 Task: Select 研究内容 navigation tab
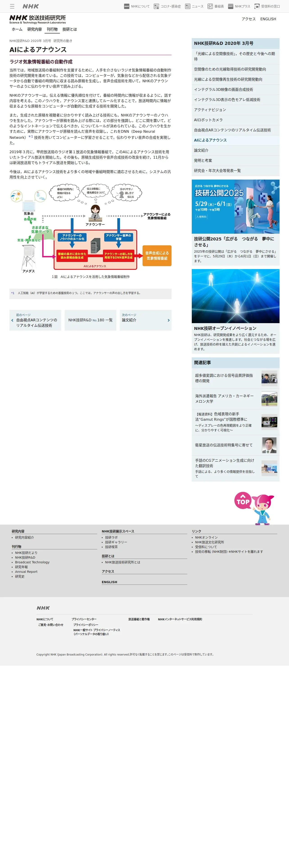click(x=35, y=29)
